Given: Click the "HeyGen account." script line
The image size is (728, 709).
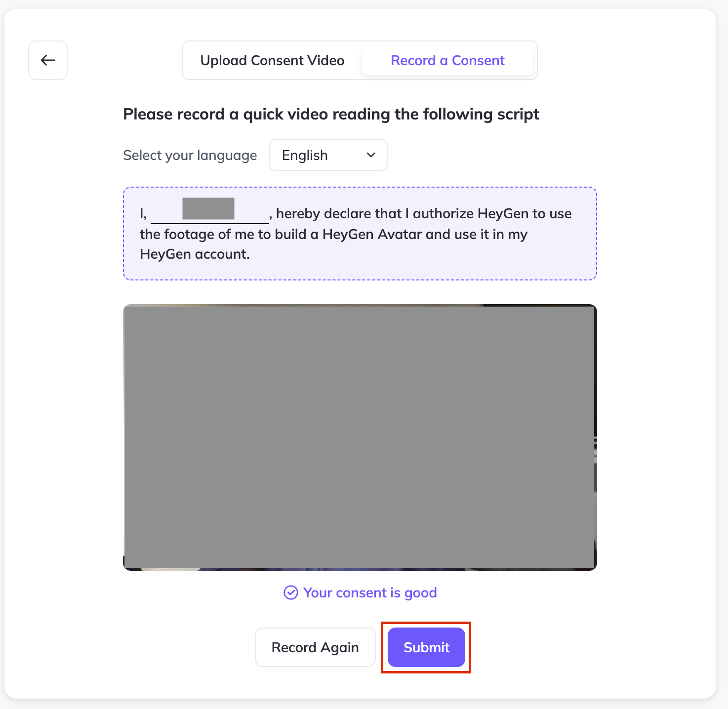Looking at the screenshot, I should click(x=195, y=254).
